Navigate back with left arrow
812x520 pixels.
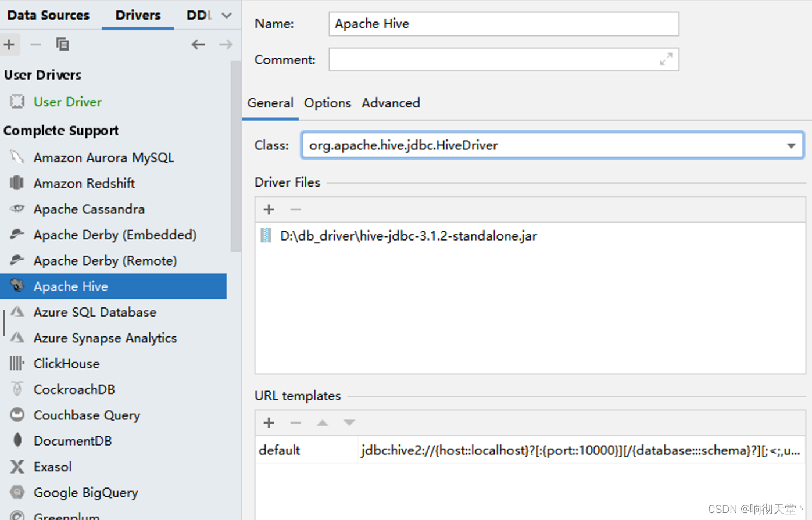tap(198, 44)
